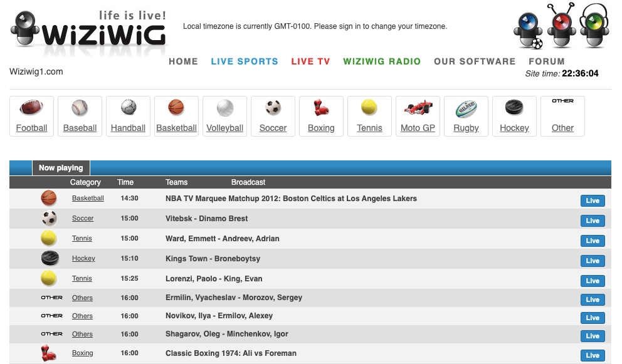Select the Now playing tab

click(x=61, y=168)
